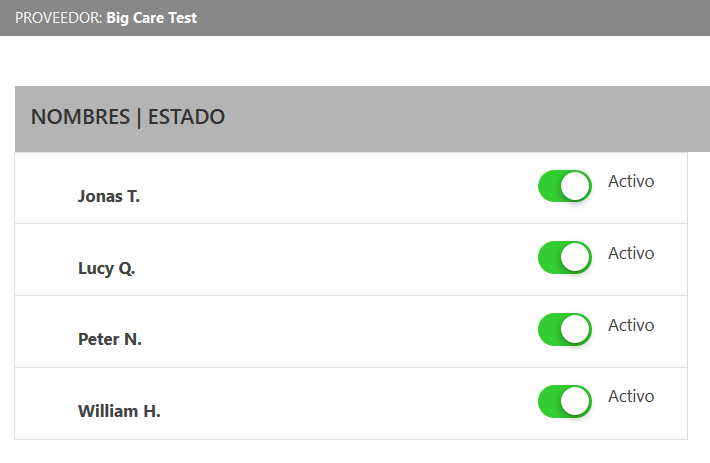Choose the William H. name text
Image resolution: width=710 pixels, height=463 pixels.
pyautogui.click(x=119, y=411)
